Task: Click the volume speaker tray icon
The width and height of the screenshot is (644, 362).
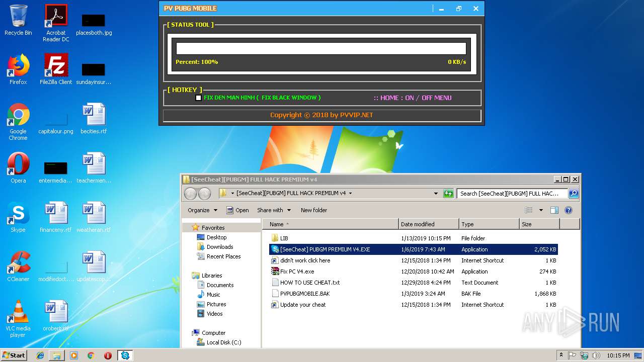Action: [596, 355]
